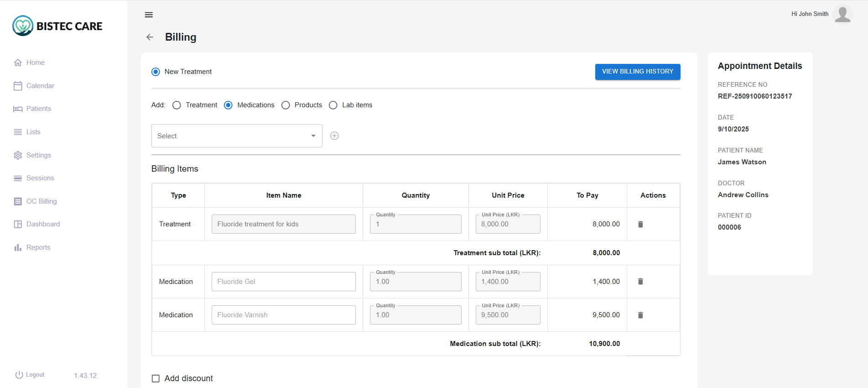The image size is (868, 388).
Task: Open the Select medication dropdown
Action: [x=236, y=136]
